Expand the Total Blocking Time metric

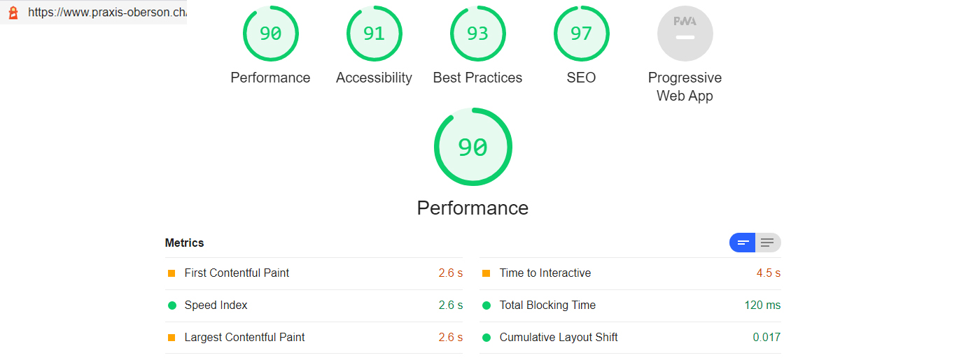click(x=547, y=305)
